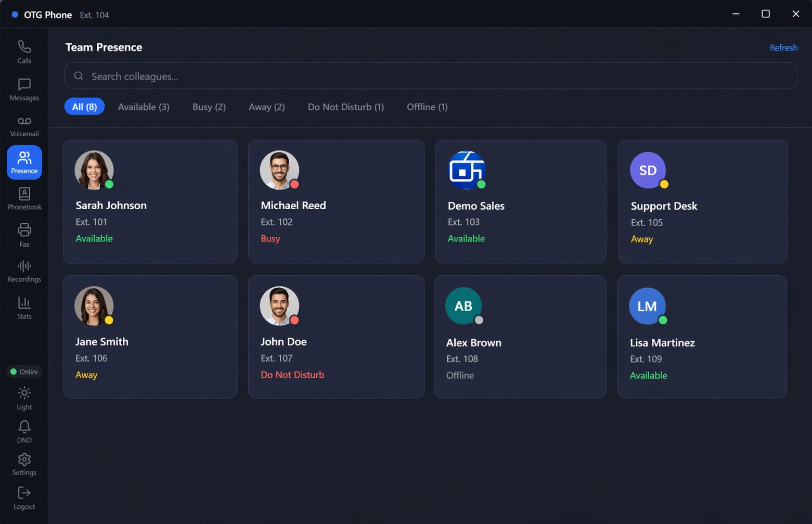
Task: Click John Doe's avatar photo
Action: coord(279,306)
